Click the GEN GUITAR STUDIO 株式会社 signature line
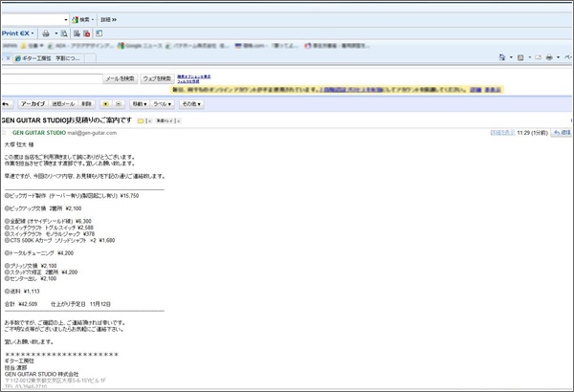 [x=42, y=374]
